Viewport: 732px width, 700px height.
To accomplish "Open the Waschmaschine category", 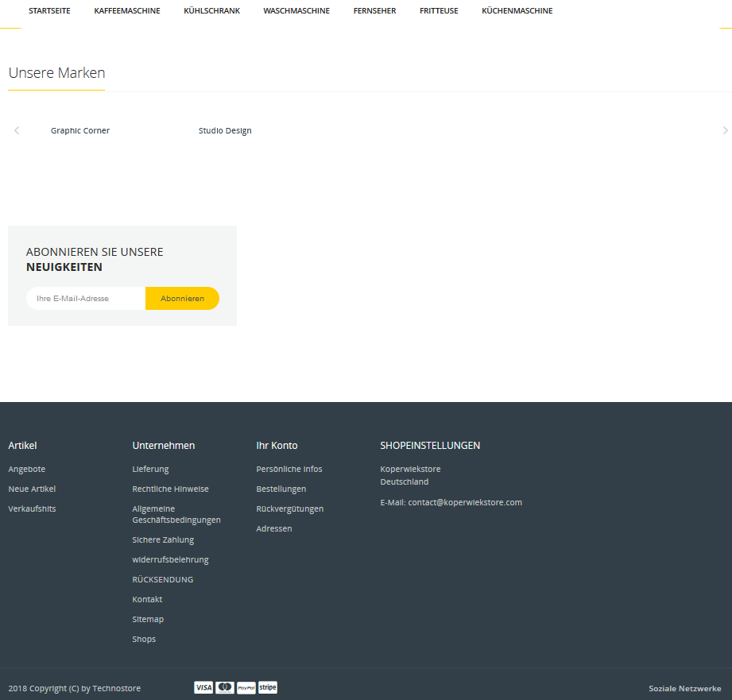I will tap(296, 11).
